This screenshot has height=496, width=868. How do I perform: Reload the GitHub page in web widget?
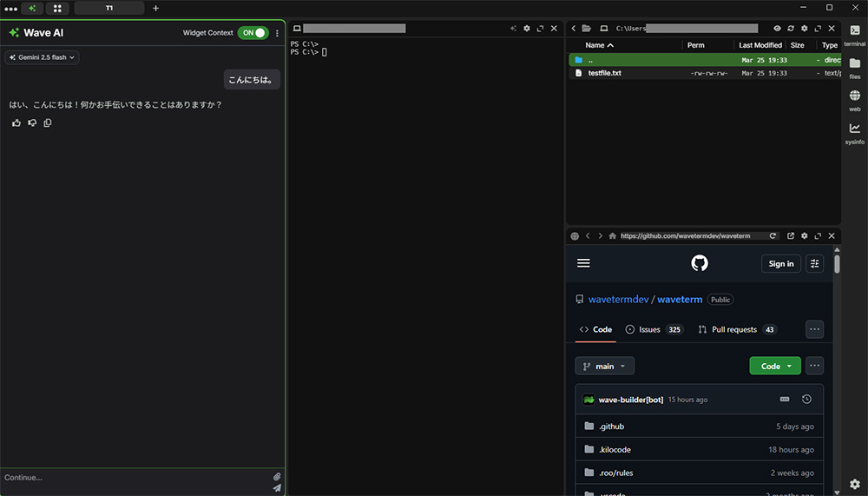(773, 236)
